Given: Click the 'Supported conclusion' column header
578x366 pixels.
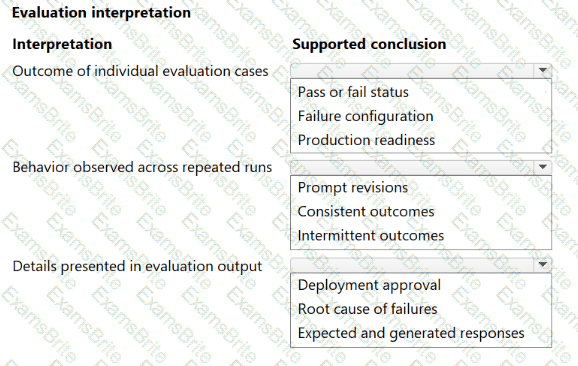Looking at the screenshot, I should coord(369,44).
